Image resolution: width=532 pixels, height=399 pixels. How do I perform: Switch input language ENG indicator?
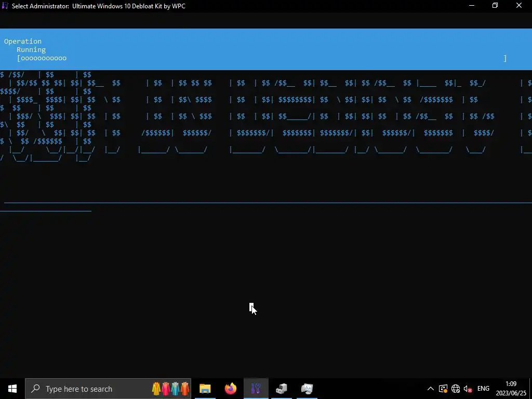tap(483, 389)
